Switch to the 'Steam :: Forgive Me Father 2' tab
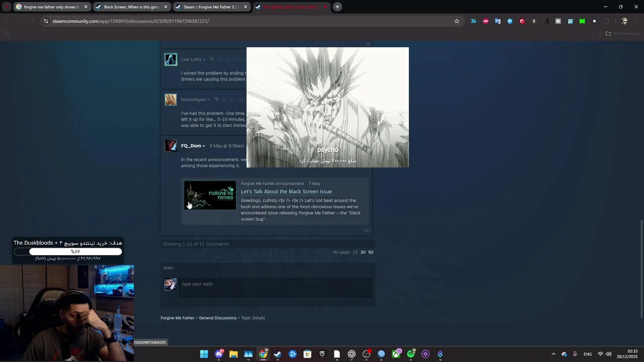 211,7
